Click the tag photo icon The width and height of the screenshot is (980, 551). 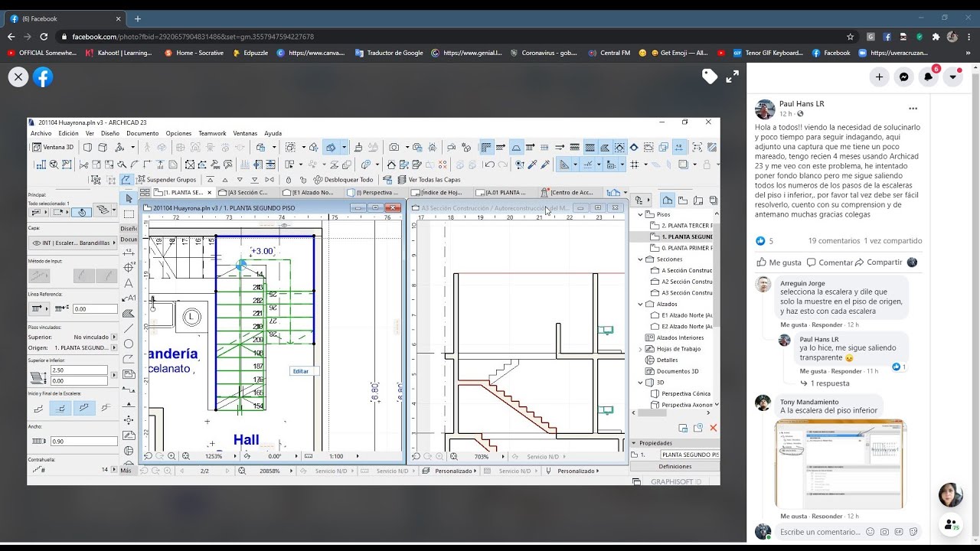[x=710, y=76]
